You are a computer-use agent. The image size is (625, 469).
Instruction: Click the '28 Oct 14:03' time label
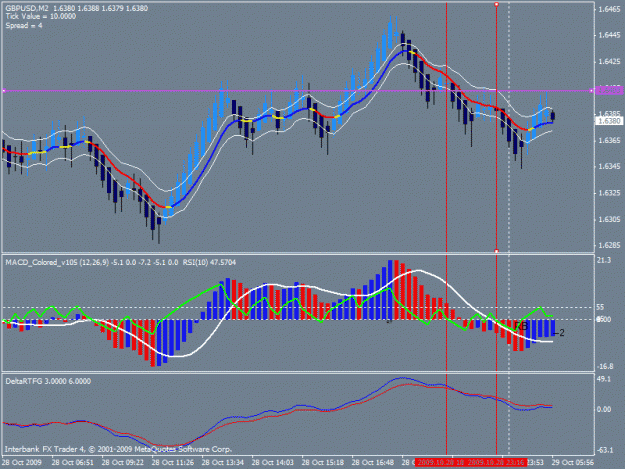click(x=273, y=463)
